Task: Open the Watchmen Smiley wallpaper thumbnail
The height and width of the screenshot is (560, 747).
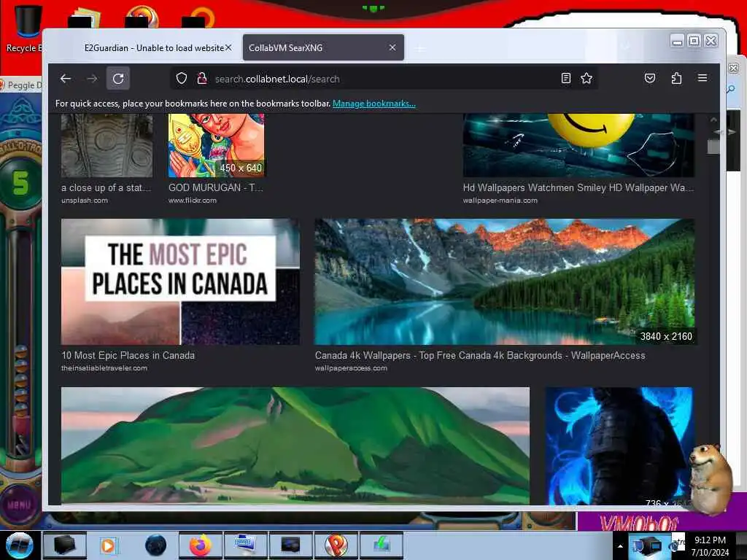Action: 578,145
